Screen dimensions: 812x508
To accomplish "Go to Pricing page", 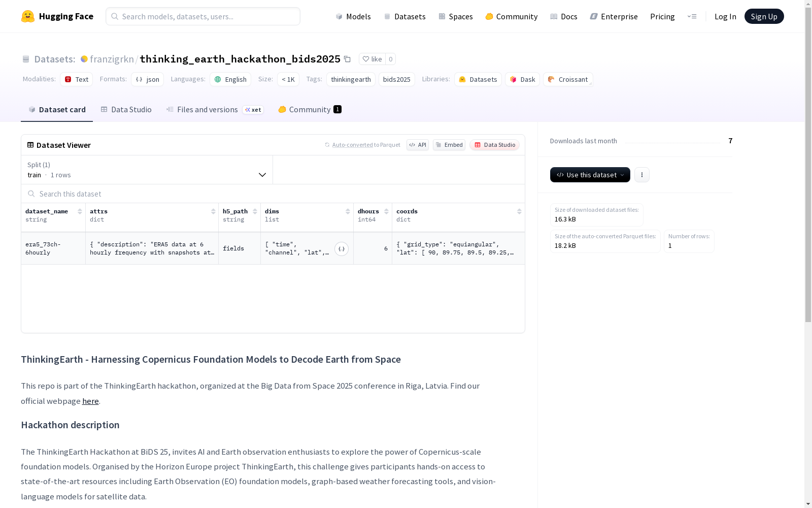I will tap(662, 16).
